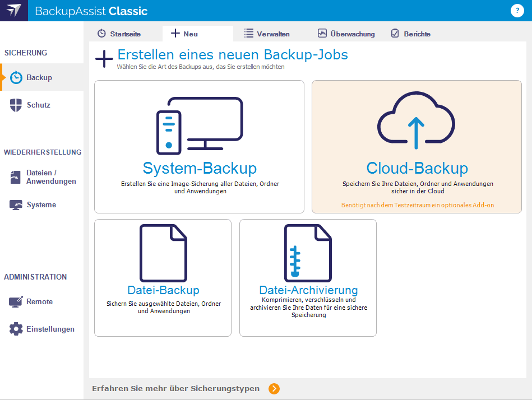Click 'Erstellen Sie eine Image-Sicherung' description text

pyautogui.click(x=200, y=188)
